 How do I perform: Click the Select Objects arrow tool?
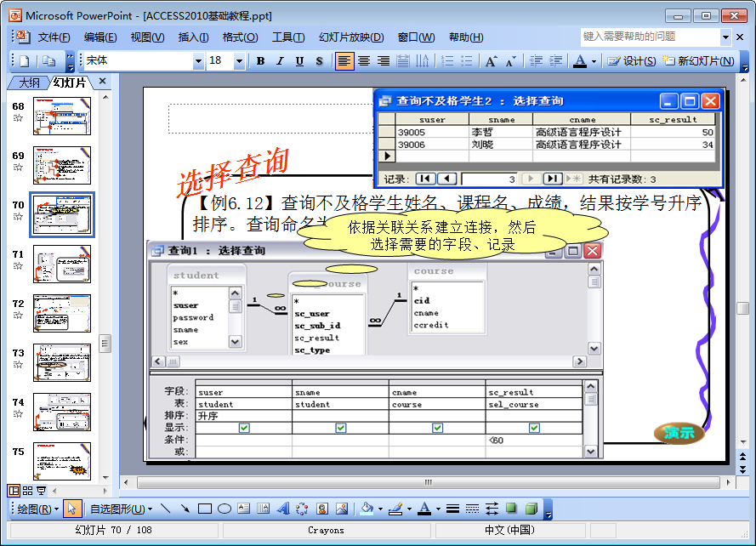[x=71, y=509]
